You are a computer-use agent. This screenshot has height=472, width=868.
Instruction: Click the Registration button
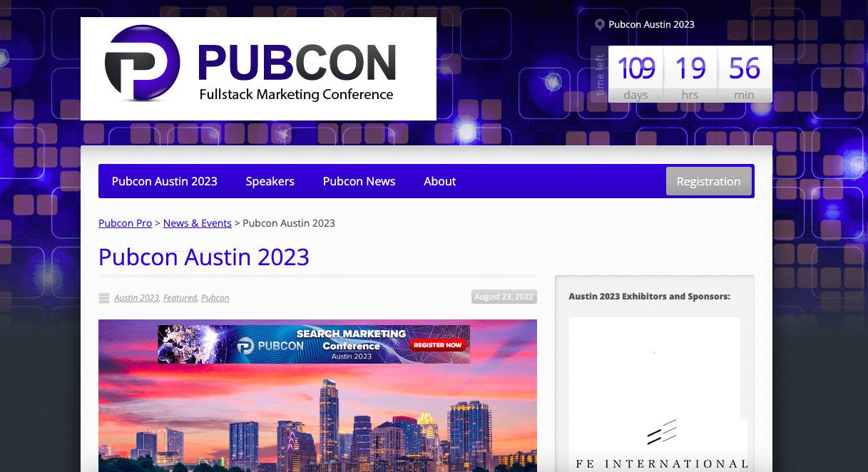[x=708, y=181]
